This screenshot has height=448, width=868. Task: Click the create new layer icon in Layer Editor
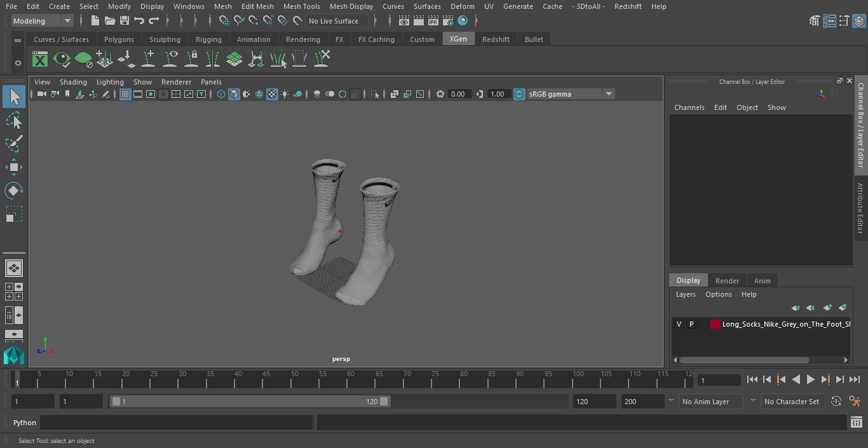pyautogui.click(x=827, y=308)
